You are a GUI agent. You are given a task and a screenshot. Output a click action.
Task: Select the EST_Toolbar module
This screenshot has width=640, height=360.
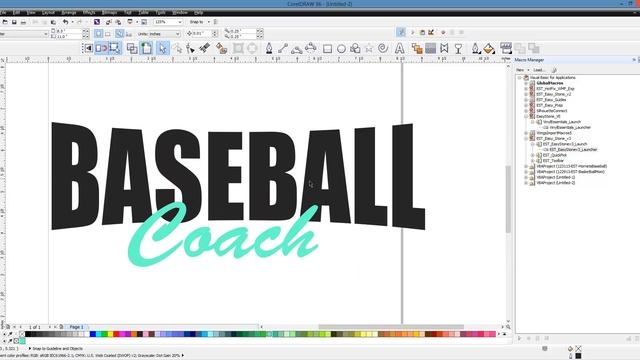click(553, 161)
